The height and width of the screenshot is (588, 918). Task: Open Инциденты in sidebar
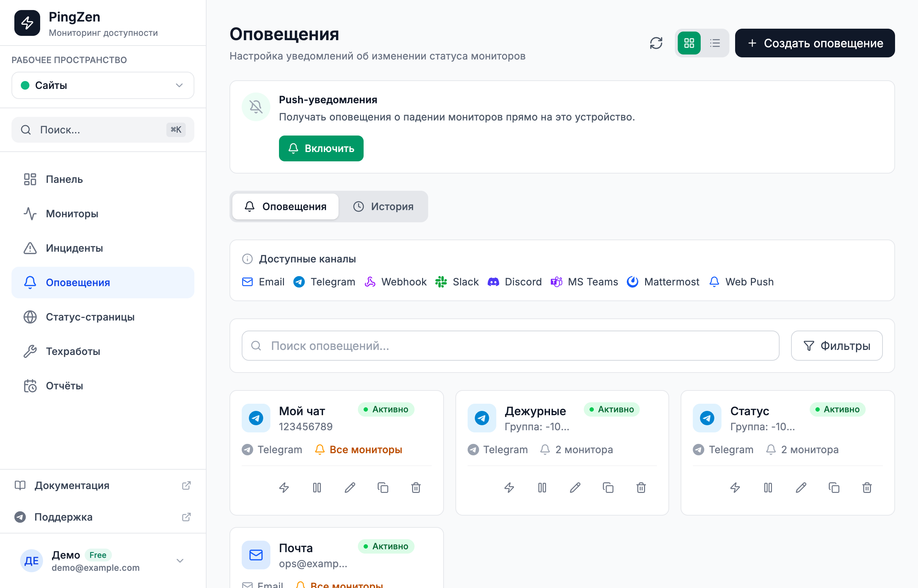[103, 248]
